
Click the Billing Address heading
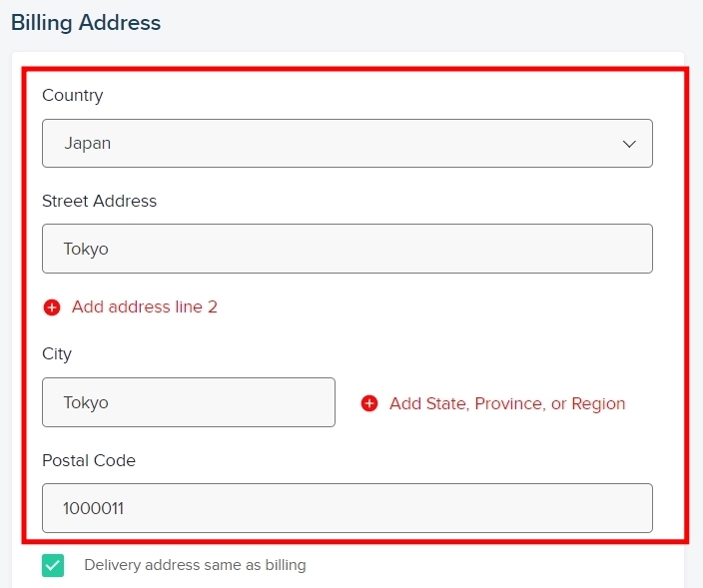coord(86,23)
